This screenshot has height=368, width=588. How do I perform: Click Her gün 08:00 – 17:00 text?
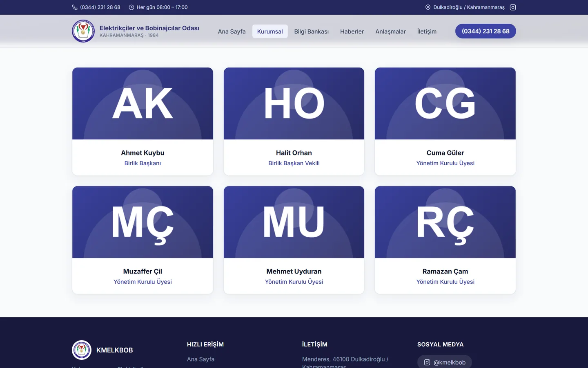[x=162, y=7]
